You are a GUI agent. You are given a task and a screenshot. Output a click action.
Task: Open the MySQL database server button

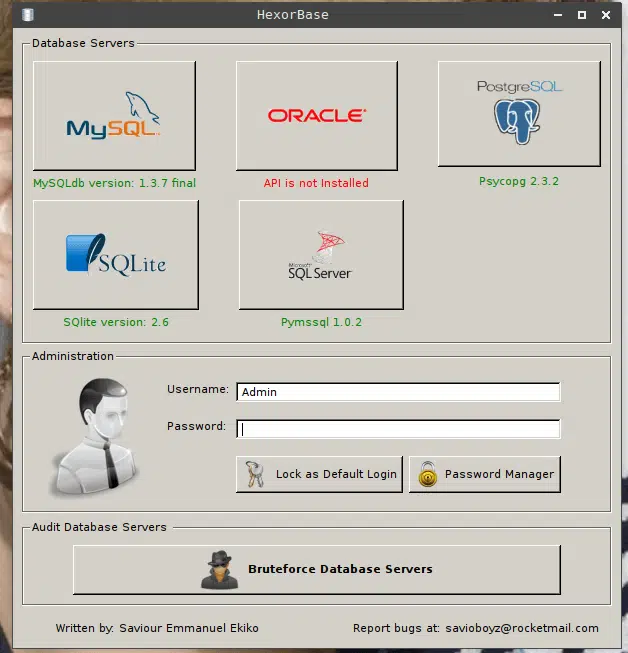(x=114, y=116)
